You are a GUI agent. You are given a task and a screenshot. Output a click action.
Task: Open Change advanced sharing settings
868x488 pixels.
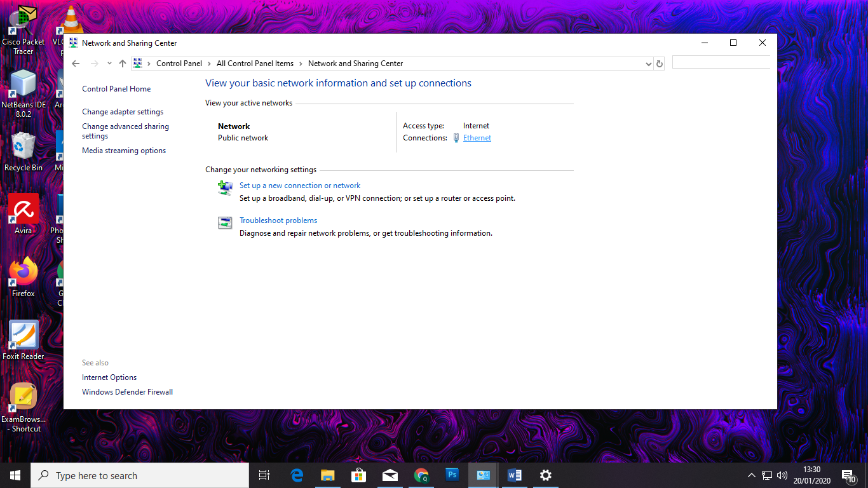pyautogui.click(x=125, y=131)
